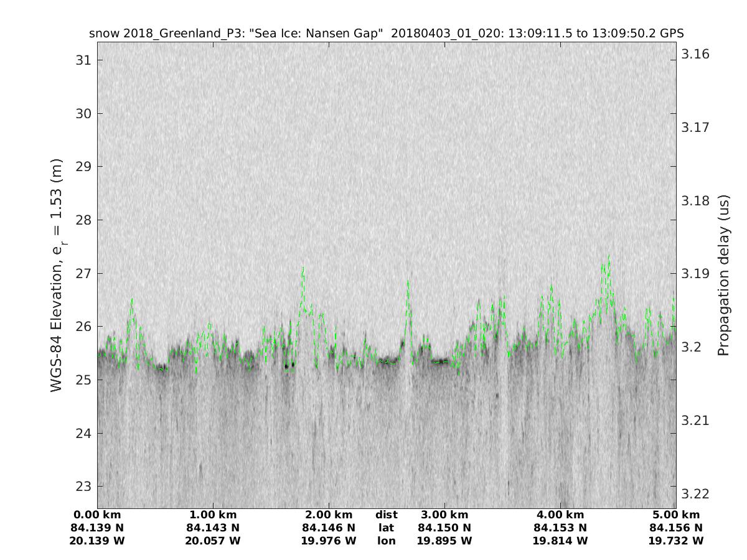Select the 31 elevation tick label
The image size is (747, 560).
(x=82, y=60)
